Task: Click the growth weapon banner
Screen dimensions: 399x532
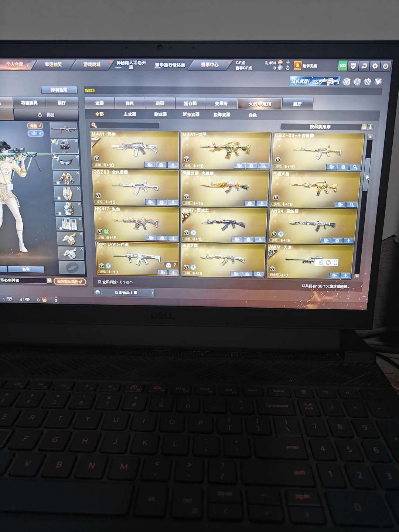Action: tap(315, 81)
